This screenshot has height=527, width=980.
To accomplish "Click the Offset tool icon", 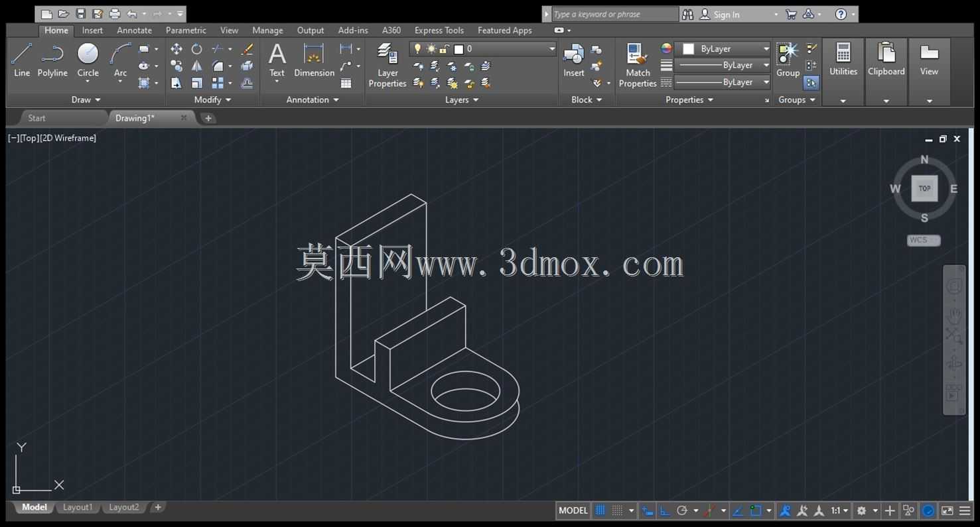I will (247, 83).
